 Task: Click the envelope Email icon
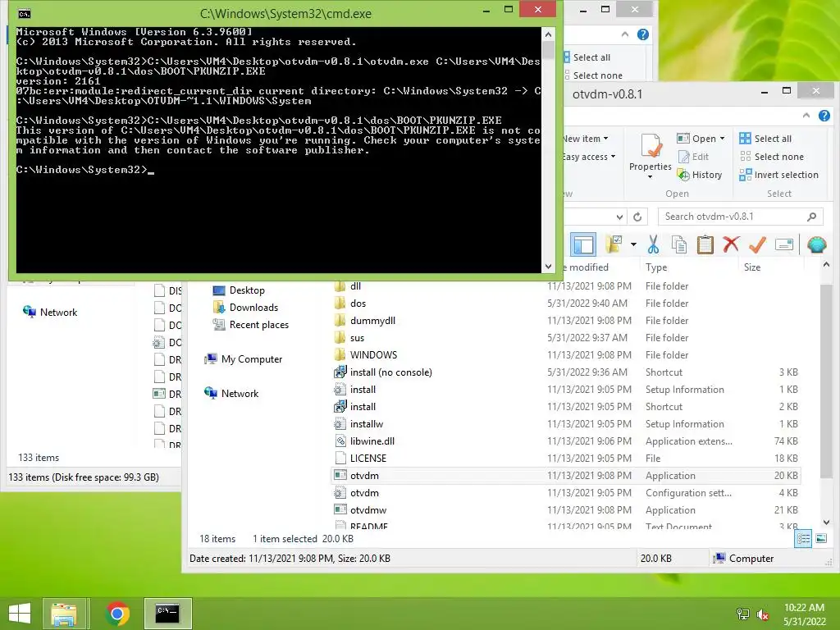pos(783,244)
